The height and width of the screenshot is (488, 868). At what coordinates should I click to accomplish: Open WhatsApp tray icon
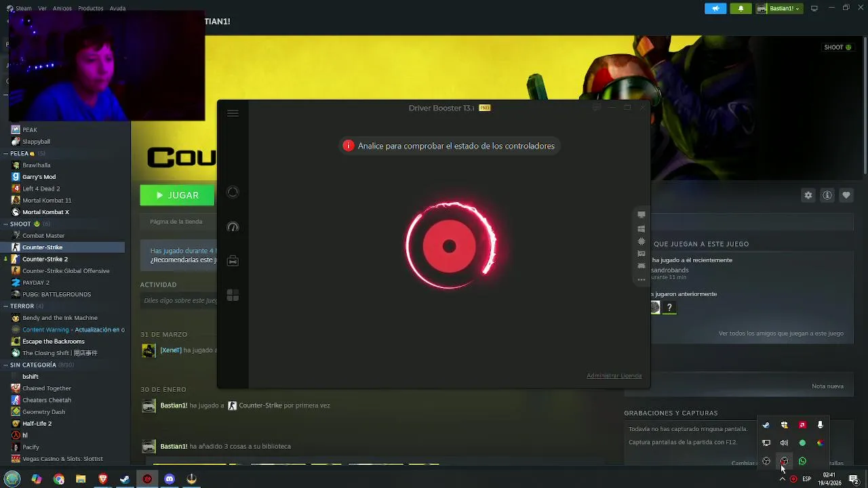(802, 462)
